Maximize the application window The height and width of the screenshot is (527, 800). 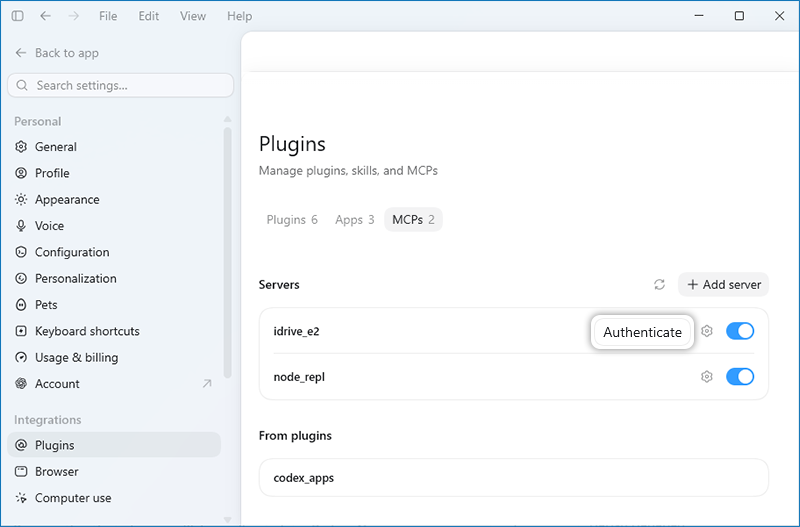coord(739,16)
